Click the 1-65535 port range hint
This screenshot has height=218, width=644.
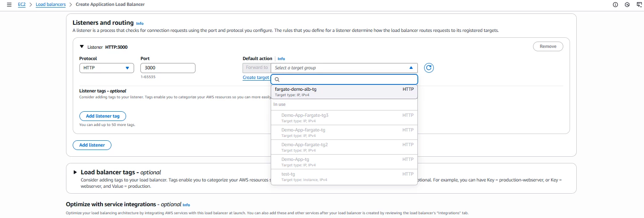tap(148, 77)
